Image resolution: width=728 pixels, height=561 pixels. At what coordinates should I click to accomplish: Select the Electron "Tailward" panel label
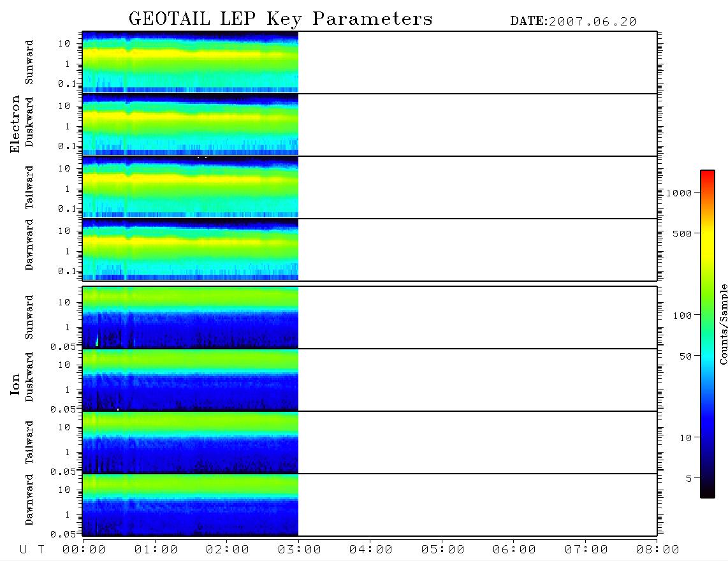[29, 187]
